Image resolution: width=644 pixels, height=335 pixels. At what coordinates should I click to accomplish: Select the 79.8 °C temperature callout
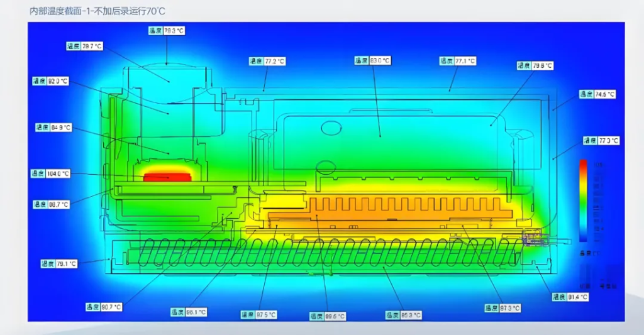pos(535,65)
